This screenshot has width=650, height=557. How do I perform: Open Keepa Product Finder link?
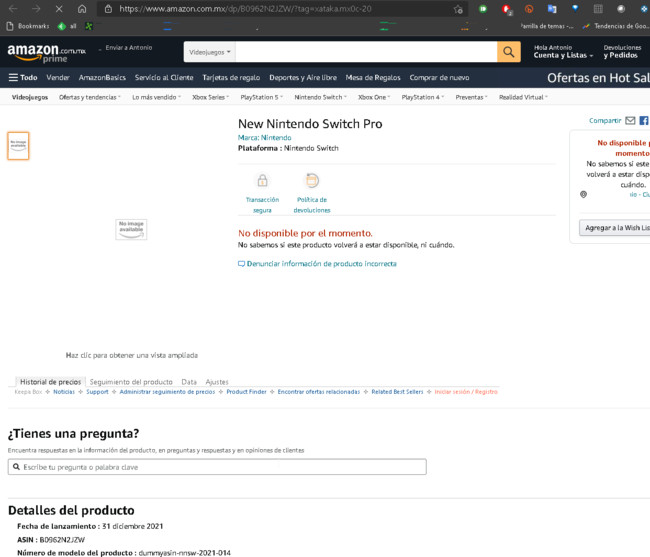click(x=246, y=392)
